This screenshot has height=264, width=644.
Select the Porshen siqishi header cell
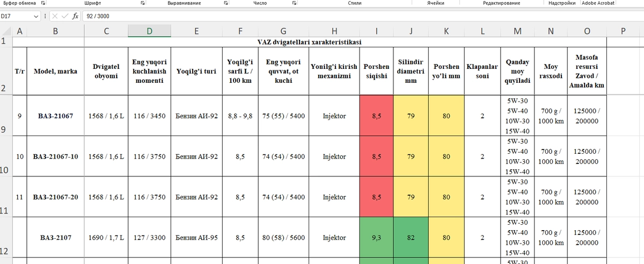(x=377, y=71)
